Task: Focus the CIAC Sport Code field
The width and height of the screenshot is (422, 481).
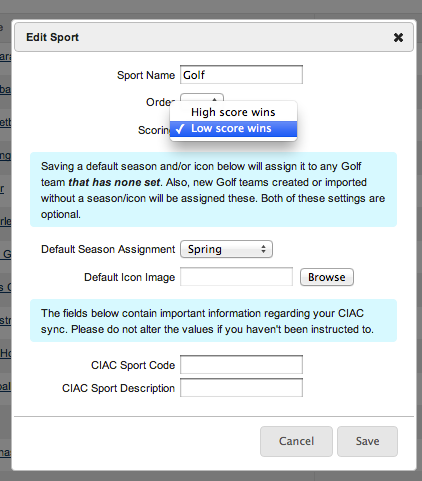Action: [241, 365]
